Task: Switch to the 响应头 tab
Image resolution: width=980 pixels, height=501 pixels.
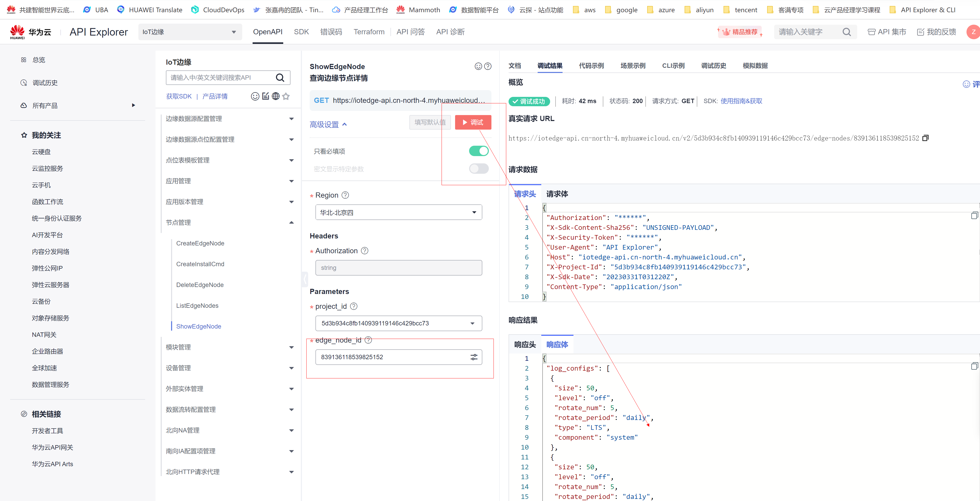Action: [x=525, y=345]
